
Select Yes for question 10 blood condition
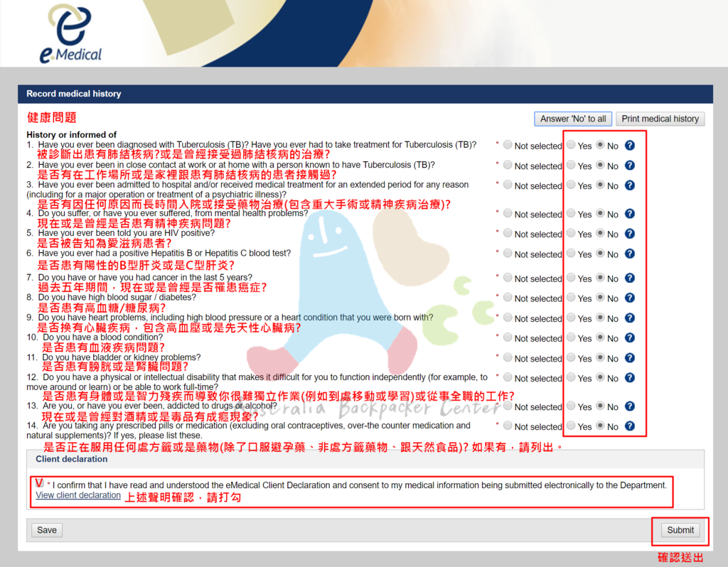click(571, 337)
